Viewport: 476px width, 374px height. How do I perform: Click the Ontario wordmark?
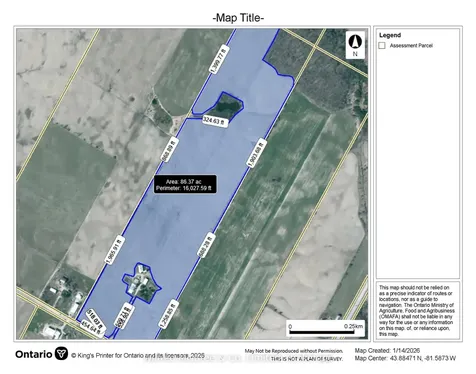34,354
